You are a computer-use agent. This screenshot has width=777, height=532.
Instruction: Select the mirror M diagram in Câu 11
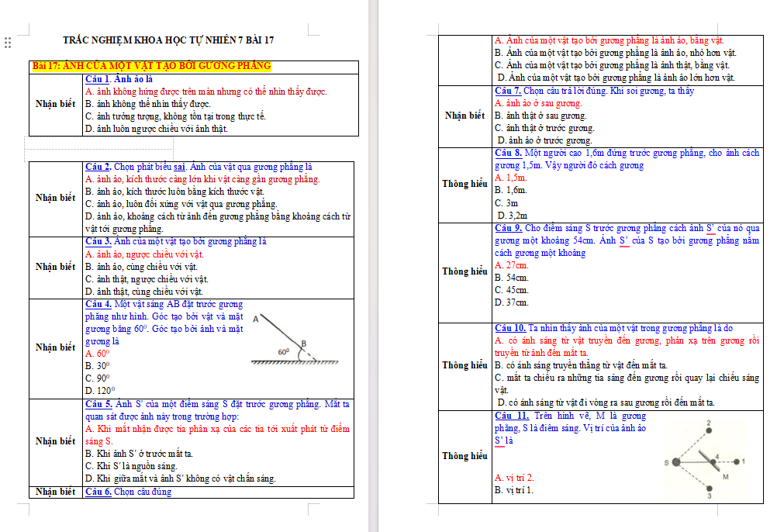[x=705, y=459]
